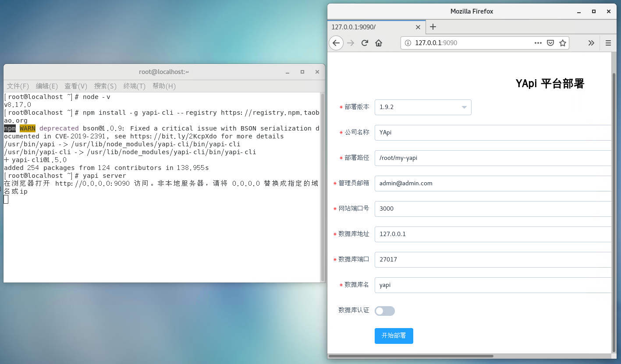The height and width of the screenshot is (364, 621).
Task: Focus the 部署路径 text field
Action: coord(493,158)
